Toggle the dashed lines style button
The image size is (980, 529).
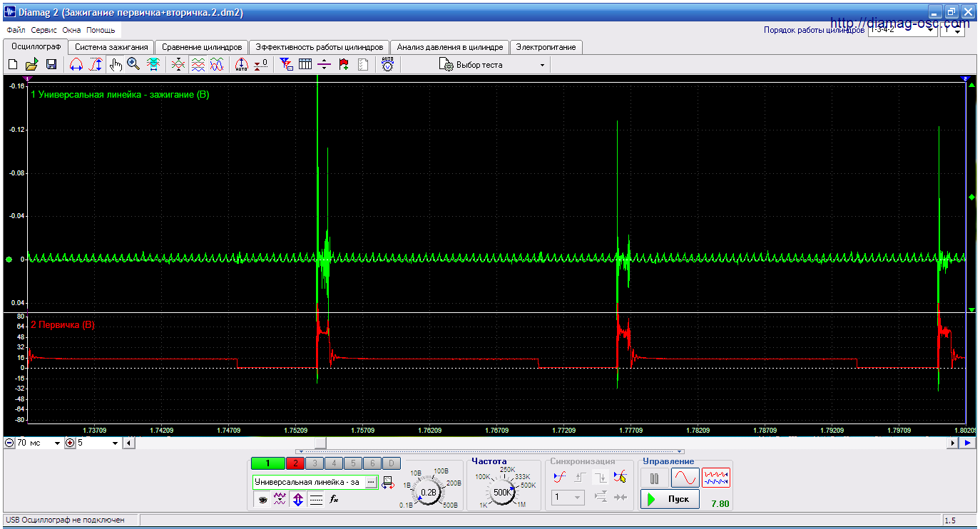[x=316, y=500]
